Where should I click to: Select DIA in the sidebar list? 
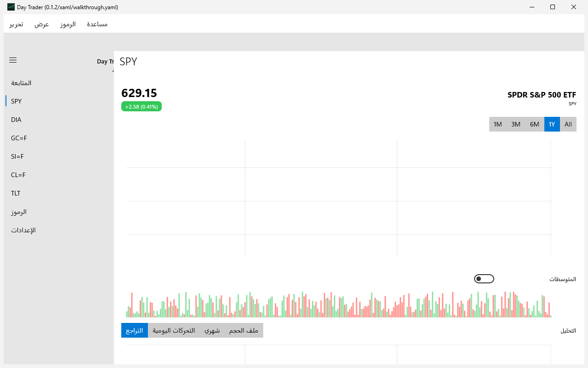coord(59,120)
